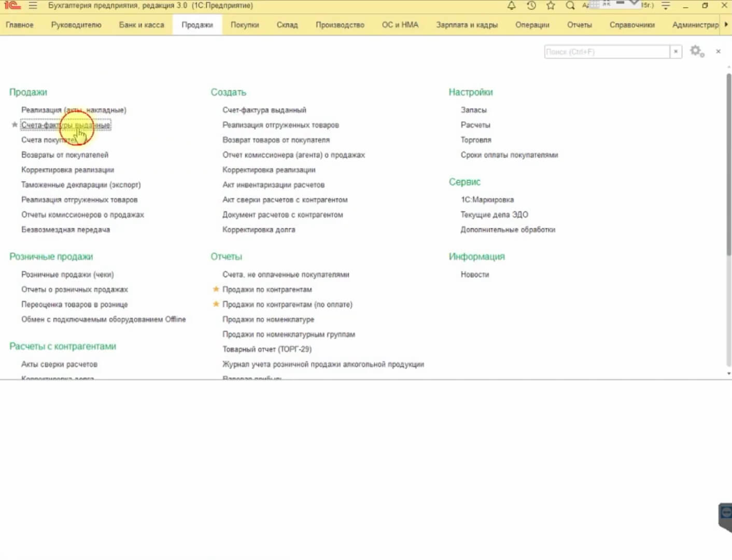Viewport: 732px width, 560px height.
Task: Toggle favorite star for Счета-фактуры выданные
Action: 15,125
